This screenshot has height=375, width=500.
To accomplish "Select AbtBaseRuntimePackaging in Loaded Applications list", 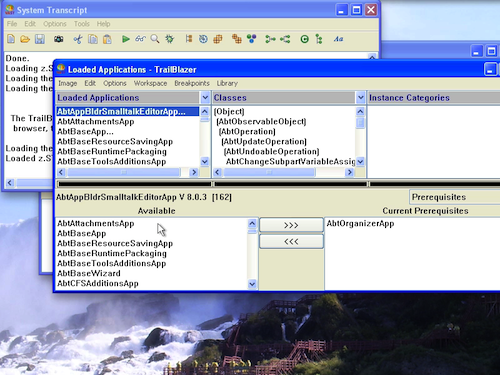I will point(128,151).
